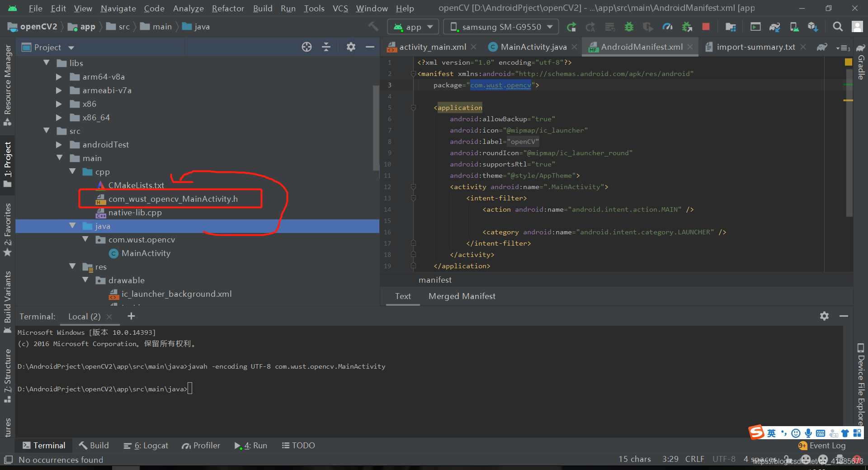Open the SDK Manager icon
868x470 pixels.
click(x=813, y=26)
